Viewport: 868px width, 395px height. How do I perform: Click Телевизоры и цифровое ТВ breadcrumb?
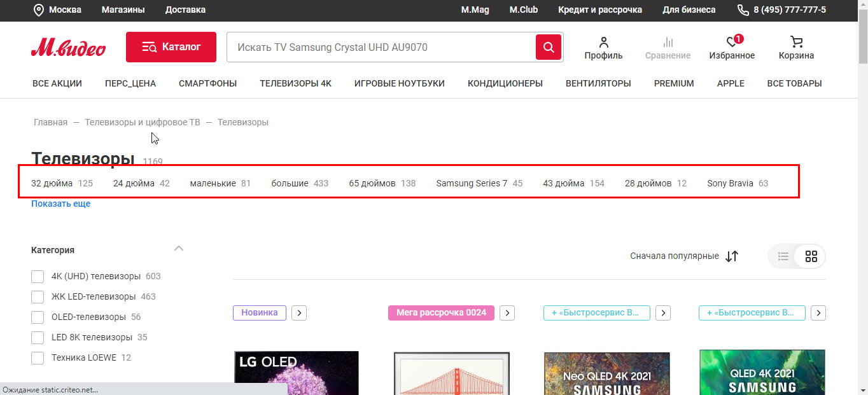tap(143, 122)
